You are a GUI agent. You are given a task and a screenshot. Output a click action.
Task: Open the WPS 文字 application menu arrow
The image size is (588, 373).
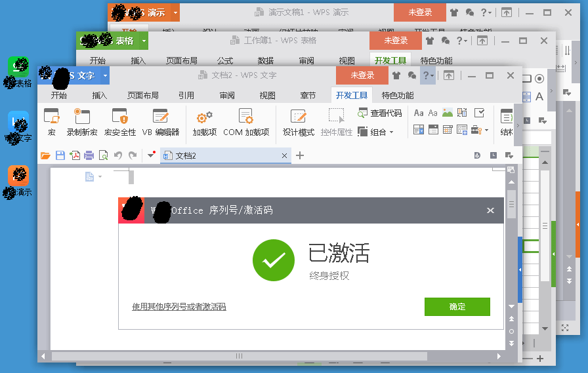tap(105, 75)
